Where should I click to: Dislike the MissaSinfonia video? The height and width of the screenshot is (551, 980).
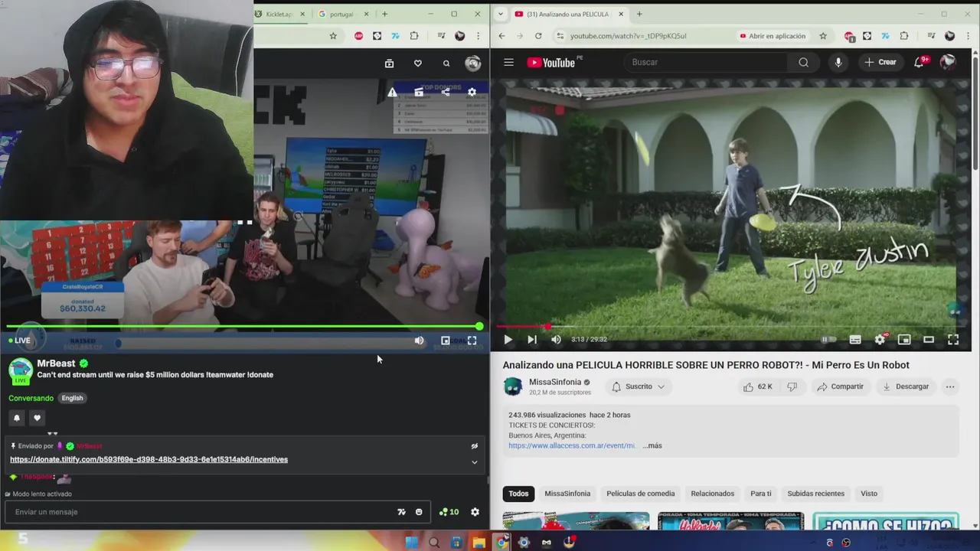click(x=792, y=386)
